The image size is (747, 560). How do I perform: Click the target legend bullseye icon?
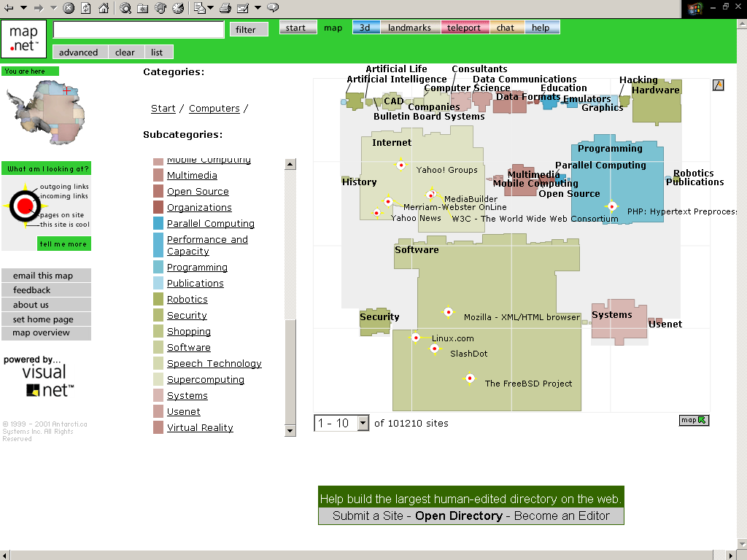point(25,206)
